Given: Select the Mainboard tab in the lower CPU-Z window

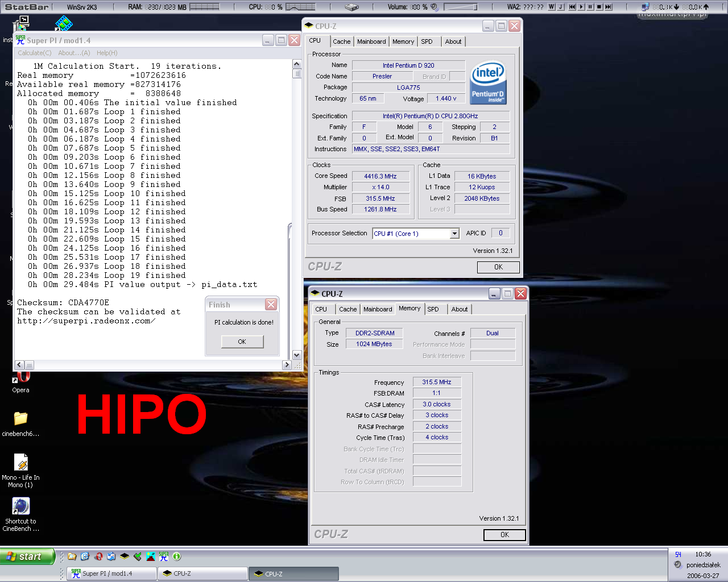Looking at the screenshot, I should point(378,309).
